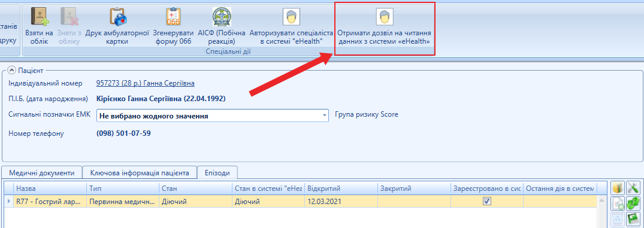644x228 pixels.
Task: Sort by 'Стан' column header
Action: [195, 189]
